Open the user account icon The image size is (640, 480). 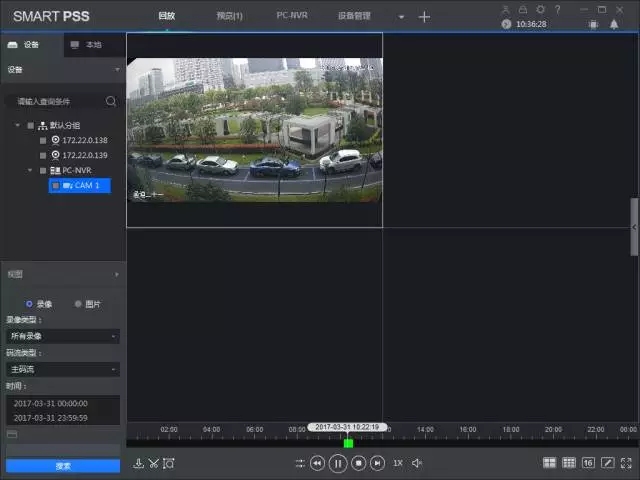coord(506,9)
